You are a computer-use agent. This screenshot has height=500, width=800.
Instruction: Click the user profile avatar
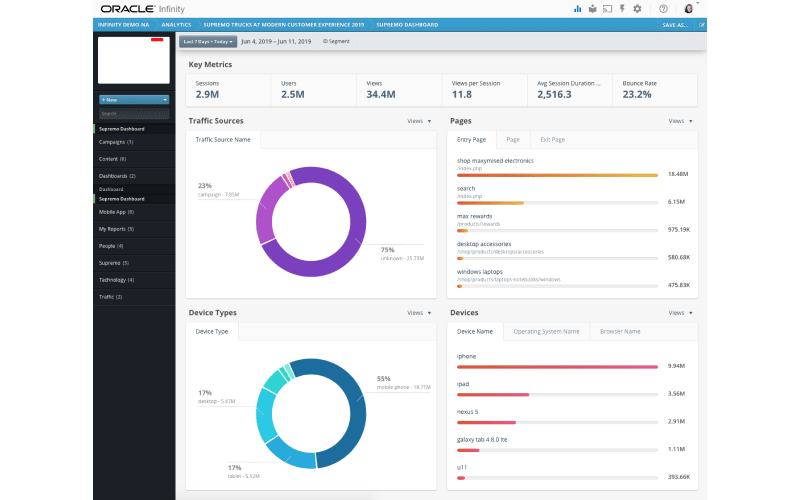[x=688, y=8]
